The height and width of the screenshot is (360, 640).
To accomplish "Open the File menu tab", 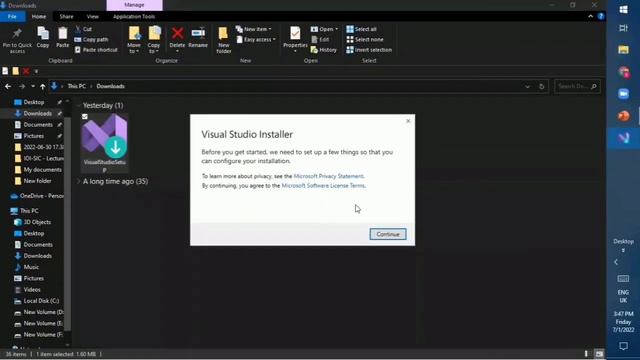I will [12, 16].
